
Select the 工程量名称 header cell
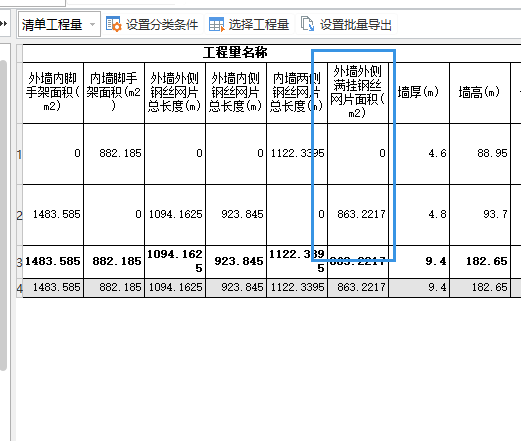coord(272,53)
